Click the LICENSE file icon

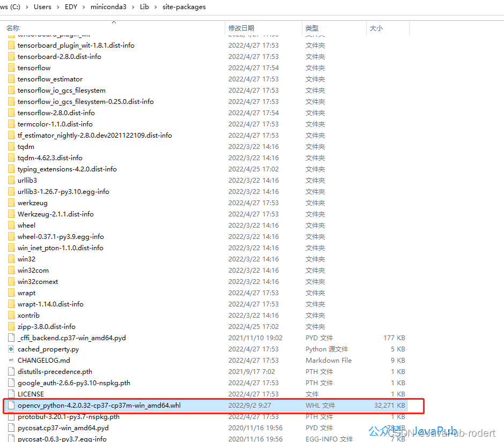point(12,394)
